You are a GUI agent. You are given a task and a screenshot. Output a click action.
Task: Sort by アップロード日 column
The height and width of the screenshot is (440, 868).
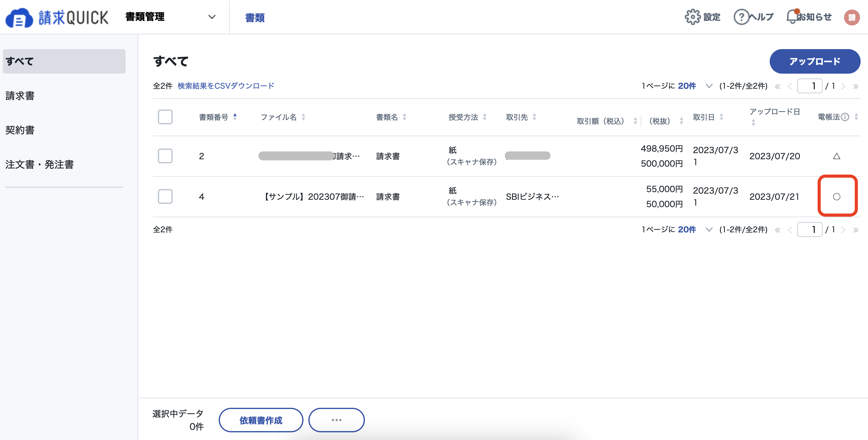753,122
